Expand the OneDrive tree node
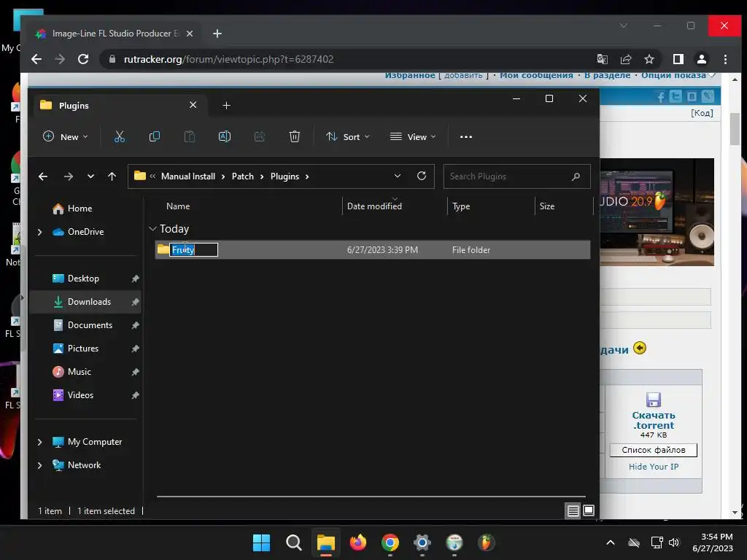This screenshot has height=560, width=747. coord(40,232)
